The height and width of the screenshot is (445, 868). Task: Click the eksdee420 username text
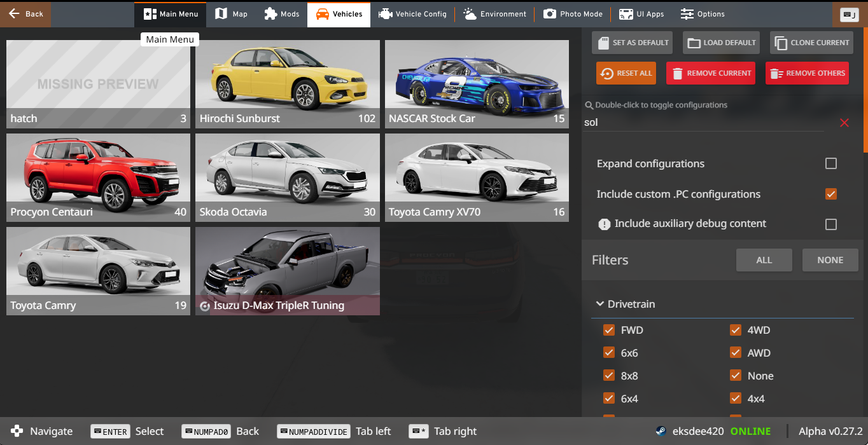[697, 431]
